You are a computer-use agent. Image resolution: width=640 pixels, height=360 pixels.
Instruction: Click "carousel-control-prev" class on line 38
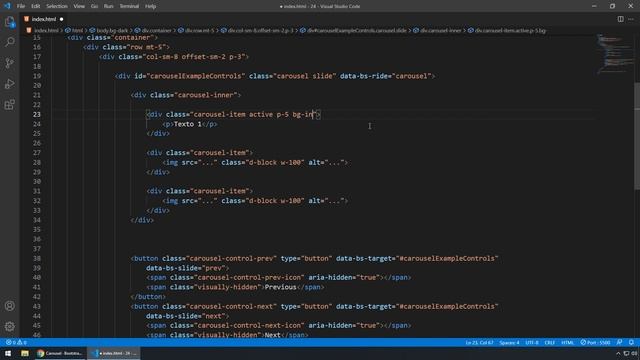231,258
